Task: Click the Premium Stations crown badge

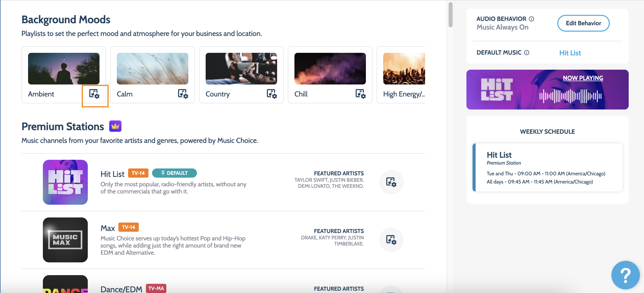Action: pos(115,126)
